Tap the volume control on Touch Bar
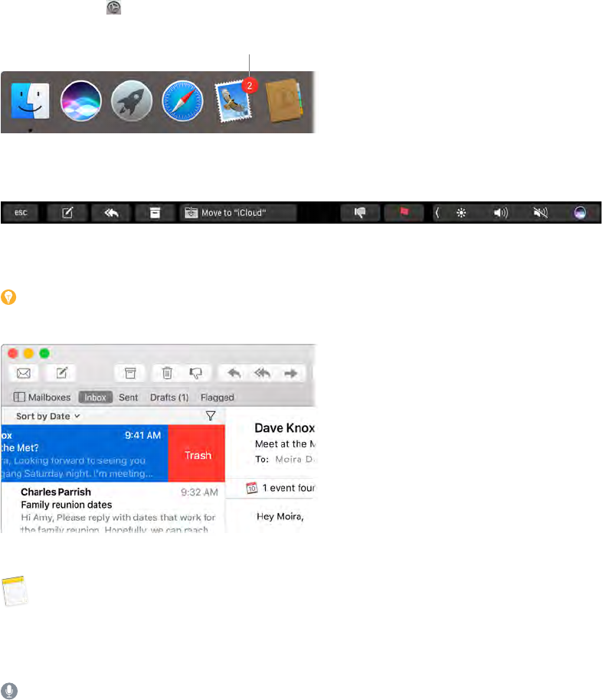Screen dimensions: 602x700 [x=501, y=212]
